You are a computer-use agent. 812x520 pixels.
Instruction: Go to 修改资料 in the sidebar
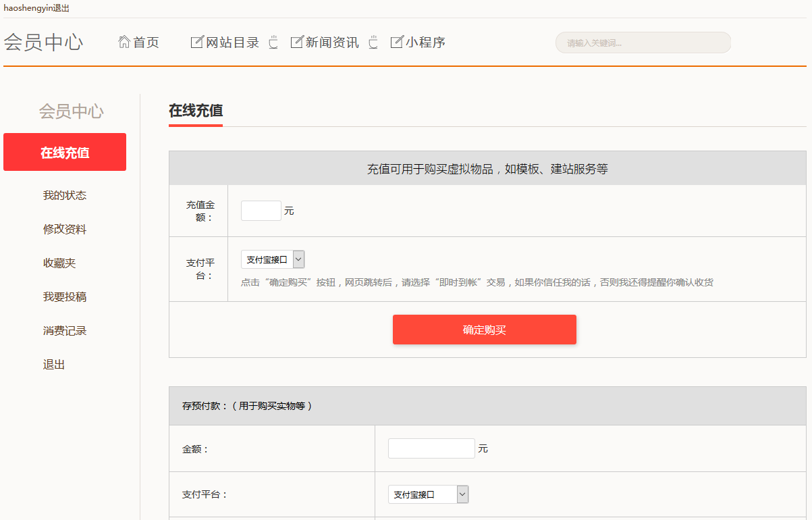[x=65, y=229]
